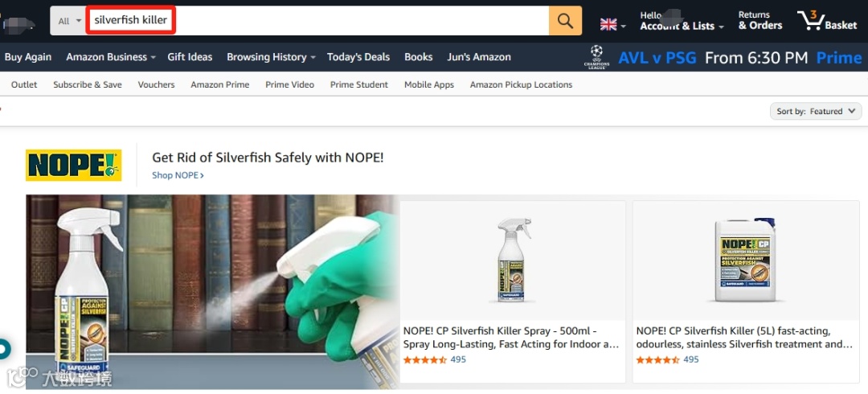868x394 pixels.
Task: Open the Browsing History dropdown
Action: pos(272,57)
